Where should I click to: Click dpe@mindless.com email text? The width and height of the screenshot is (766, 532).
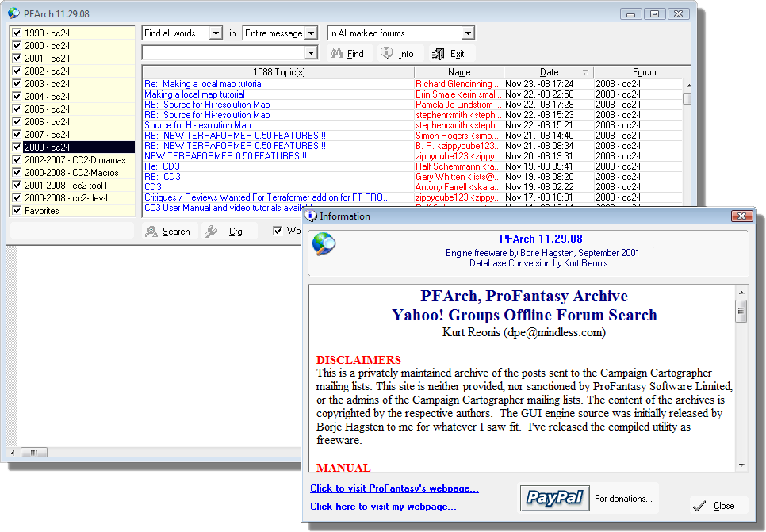pos(554,333)
